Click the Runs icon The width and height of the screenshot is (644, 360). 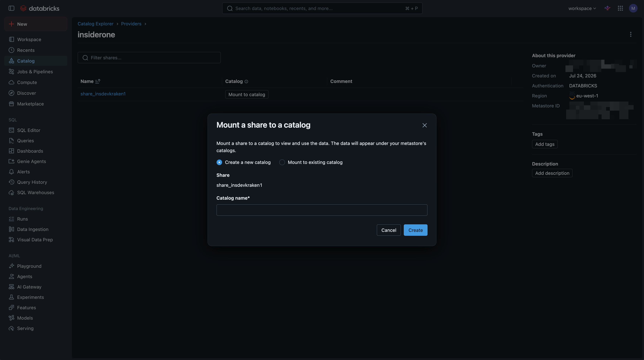tap(11, 219)
